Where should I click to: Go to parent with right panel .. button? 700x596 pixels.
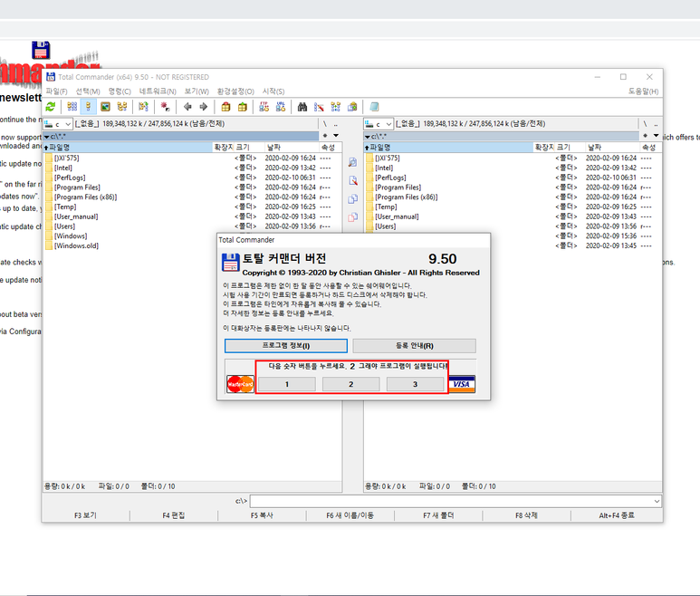tap(656, 124)
